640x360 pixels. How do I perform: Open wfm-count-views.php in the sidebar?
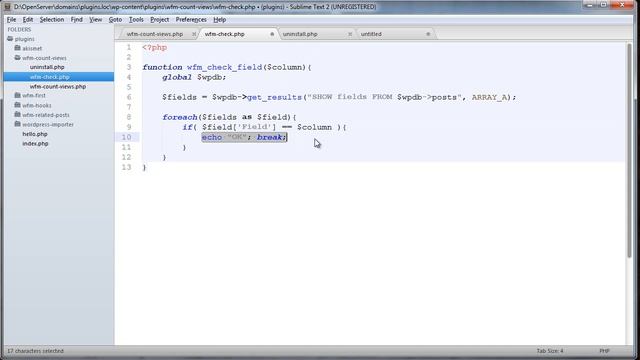click(58, 87)
